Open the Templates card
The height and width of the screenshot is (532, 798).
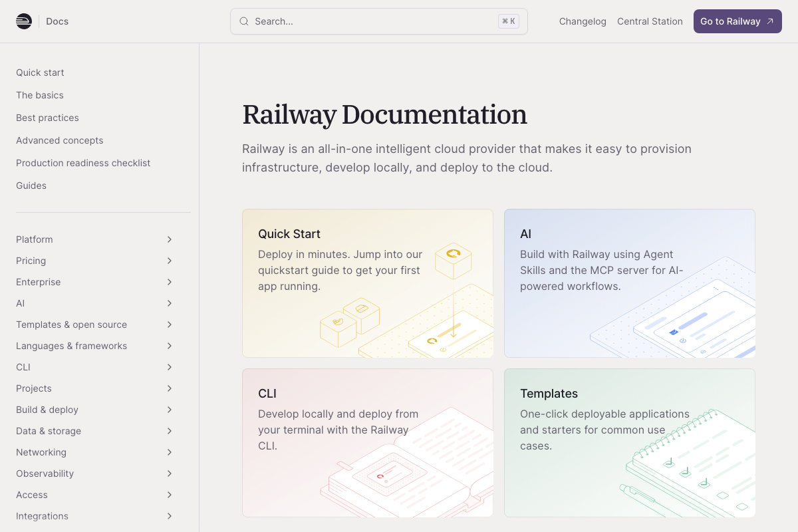[630, 443]
